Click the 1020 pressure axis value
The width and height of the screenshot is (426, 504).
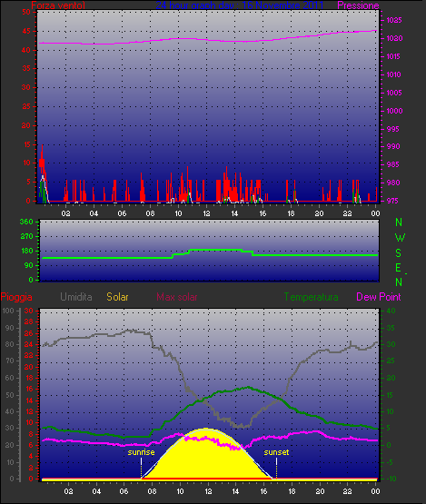[394, 38]
